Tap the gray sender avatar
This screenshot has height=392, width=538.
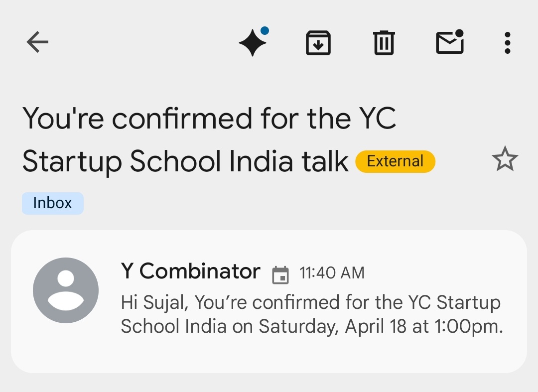coord(66,290)
